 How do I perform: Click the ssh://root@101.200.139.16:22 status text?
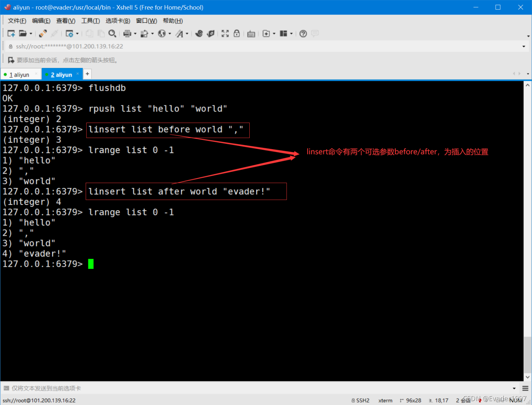39,400
